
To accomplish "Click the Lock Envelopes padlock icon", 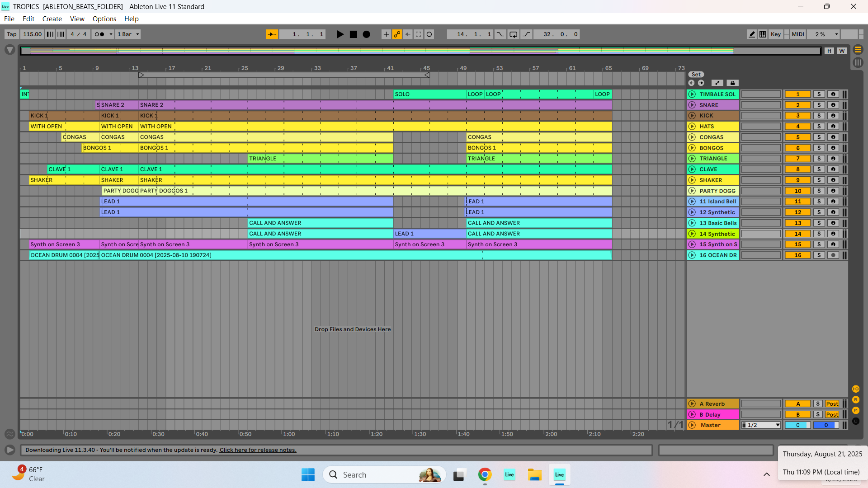I will pyautogui.click(x=732, y=83).
